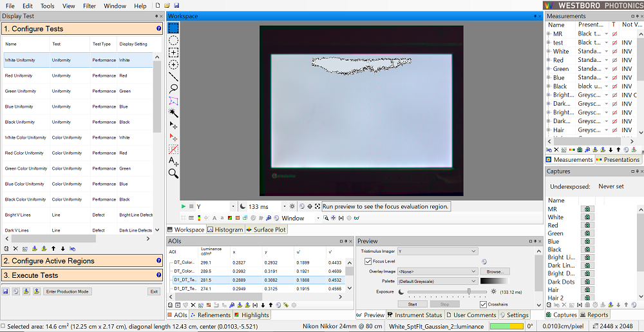Viewport: 644px width, 332px height.
Task: Click the Start preview button
Action: [413, 304]
